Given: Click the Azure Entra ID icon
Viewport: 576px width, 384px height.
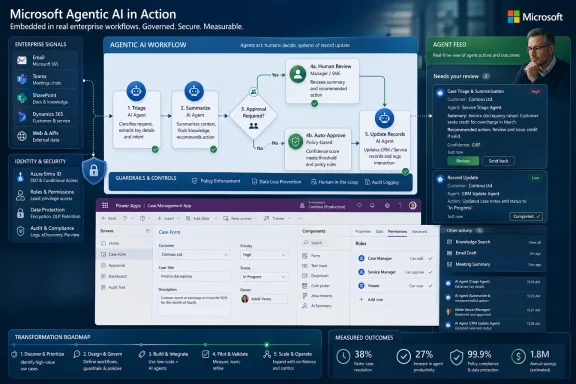Looking at the screenshot, I should tap(21, 177).
